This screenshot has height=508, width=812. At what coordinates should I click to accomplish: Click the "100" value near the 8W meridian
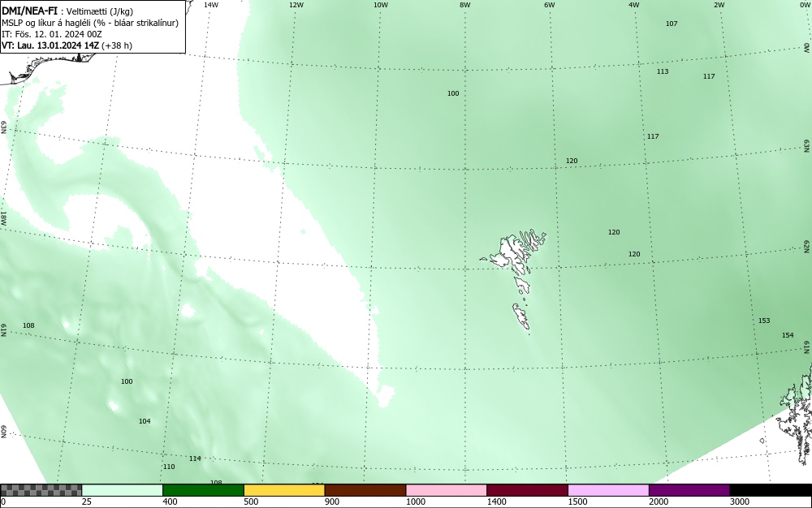tap(453, 93)
